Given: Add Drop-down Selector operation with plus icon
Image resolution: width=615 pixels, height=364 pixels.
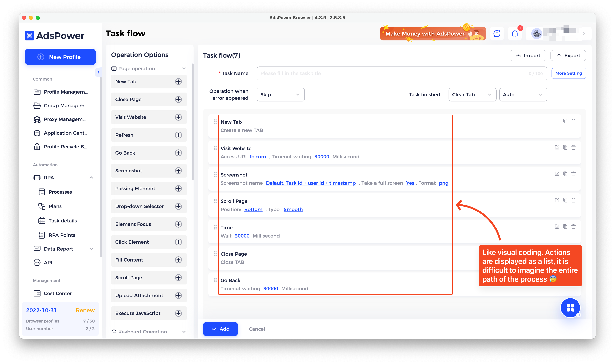Looking at the screenshot, I should 178,206.
